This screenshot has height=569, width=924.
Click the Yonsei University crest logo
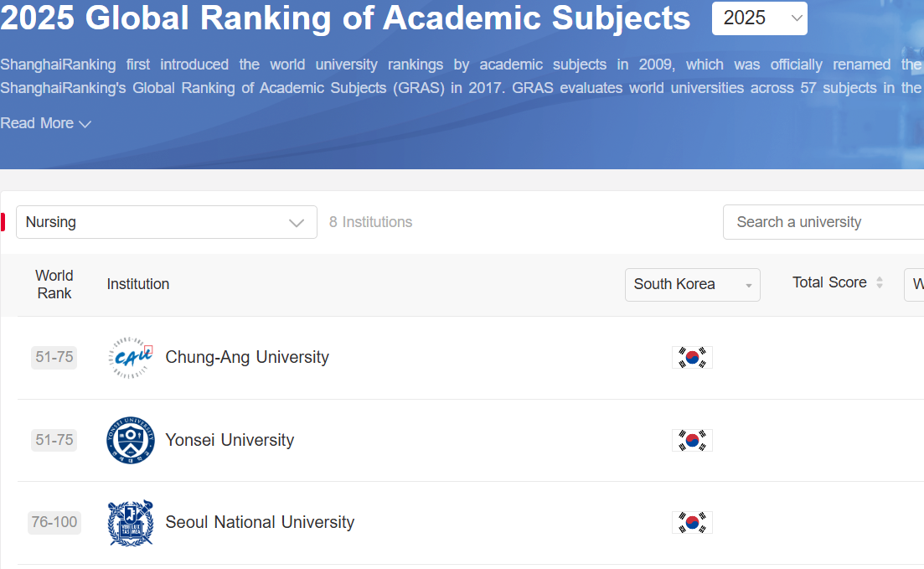coord(131,441)
